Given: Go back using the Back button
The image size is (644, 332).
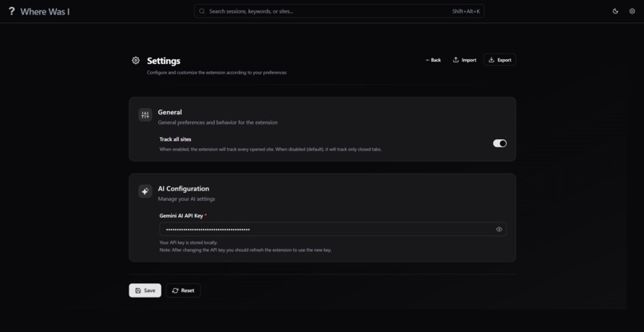Looking at the screenshot, I should click(x=433, y=60).
